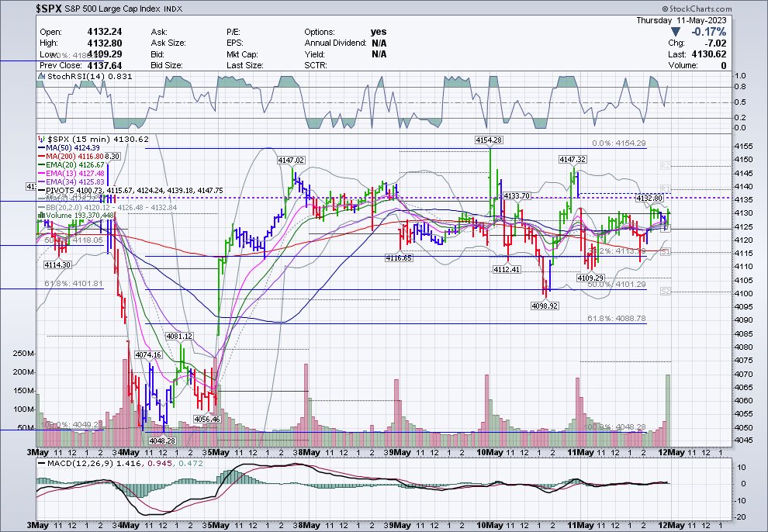Click the 4098.92 low price label
The image size is (768, 532).
click(x=545, y=306)
